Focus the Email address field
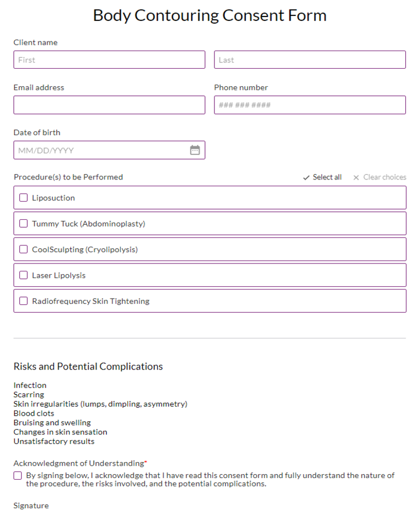The image size is (420, 511). 109,105
